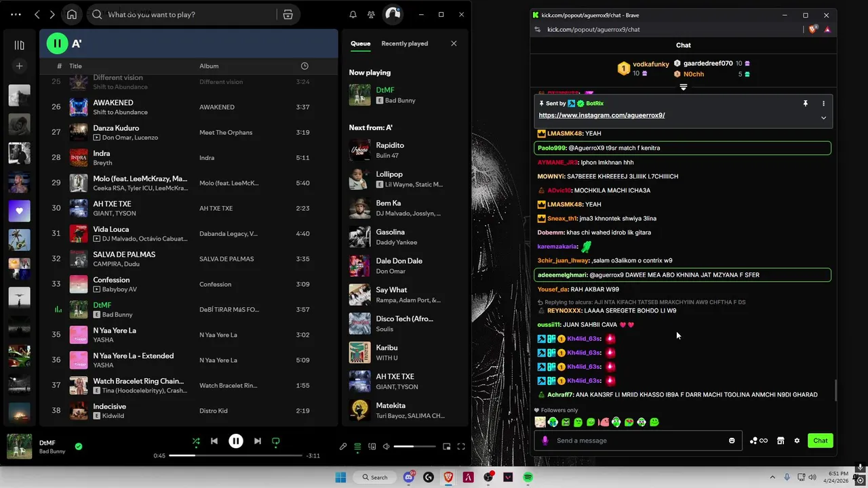Adjust the Spotify volume slider
Viewport: 868px width, 488px height.
click(x=414, y=447)
